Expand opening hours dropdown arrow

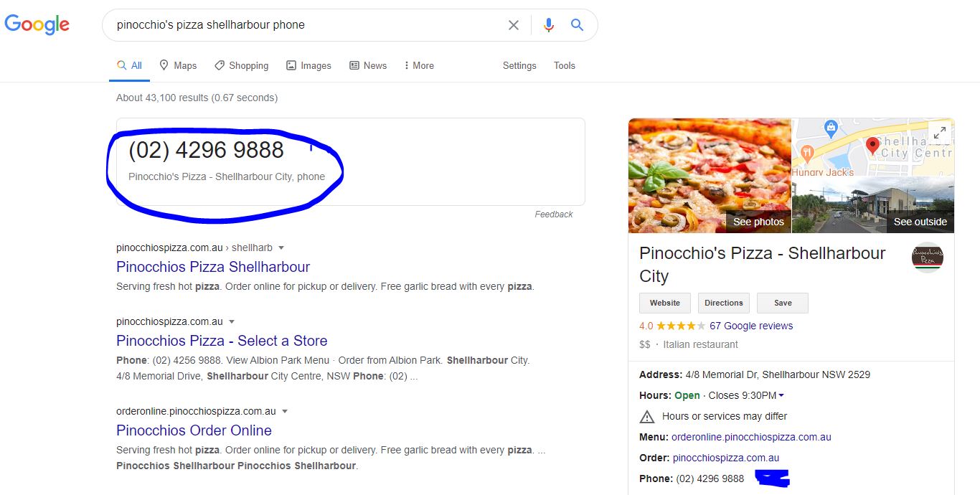781,395
